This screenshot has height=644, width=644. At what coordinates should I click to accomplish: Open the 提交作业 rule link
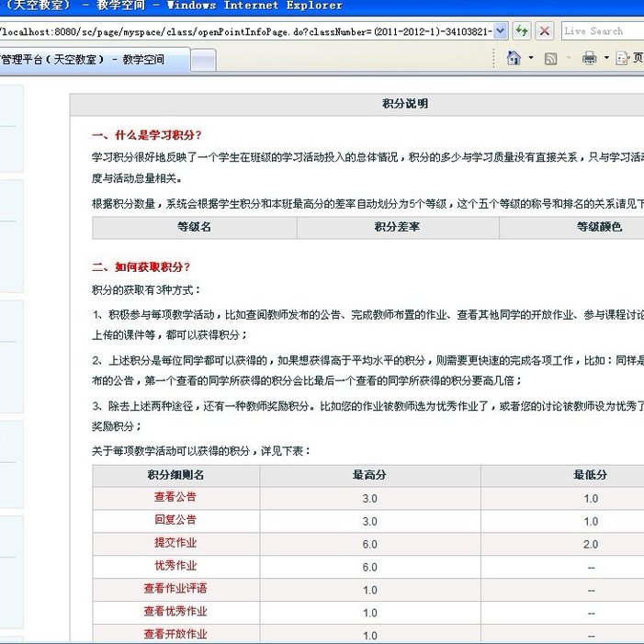coord(175,543)
